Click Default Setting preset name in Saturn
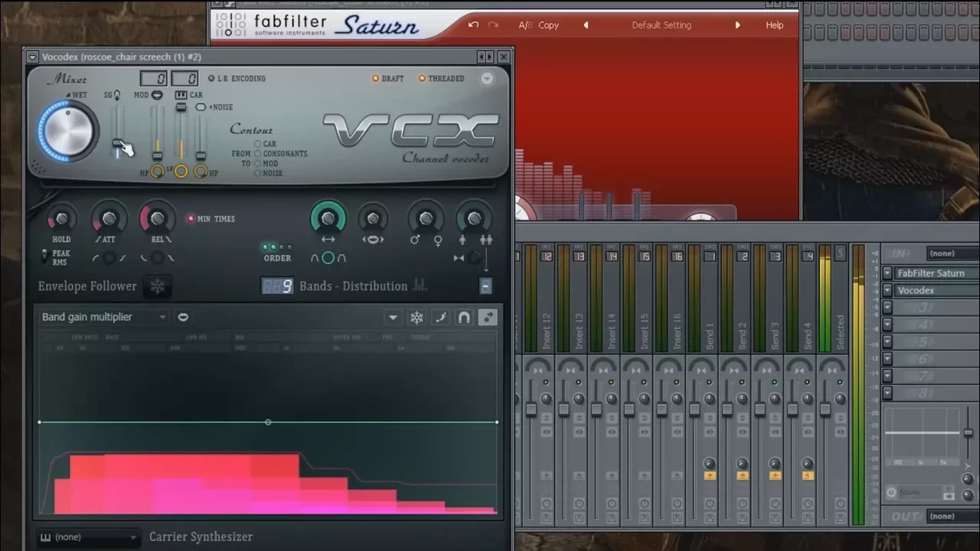Image resolution: width=980 pixels, height=551 pixels. (x=661, y=24)
